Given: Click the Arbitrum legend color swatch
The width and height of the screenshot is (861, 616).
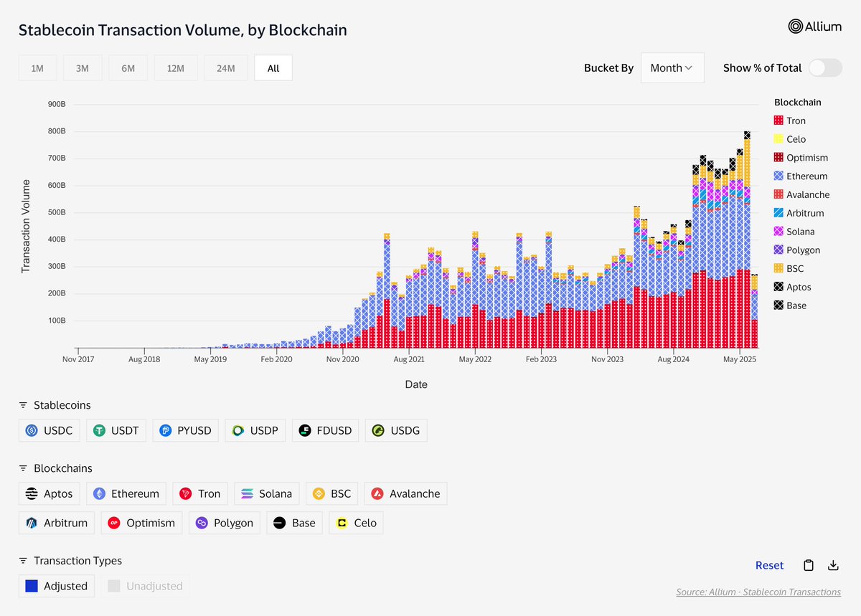Looking at the screenshot, I should pyautogui.click(x=778, y=213).
